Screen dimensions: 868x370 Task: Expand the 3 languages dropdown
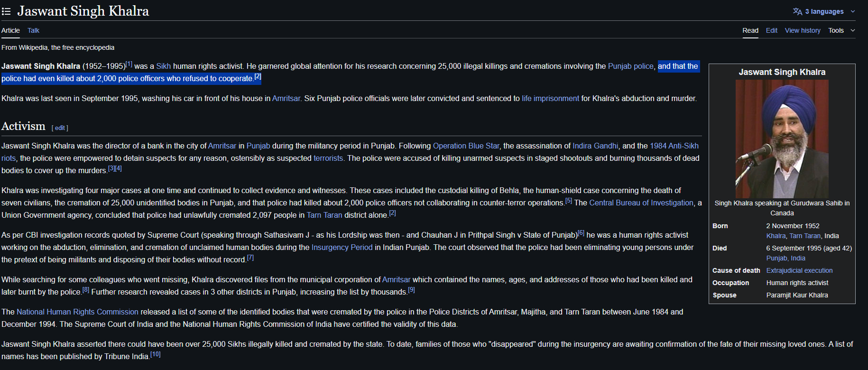coord(824,11)
